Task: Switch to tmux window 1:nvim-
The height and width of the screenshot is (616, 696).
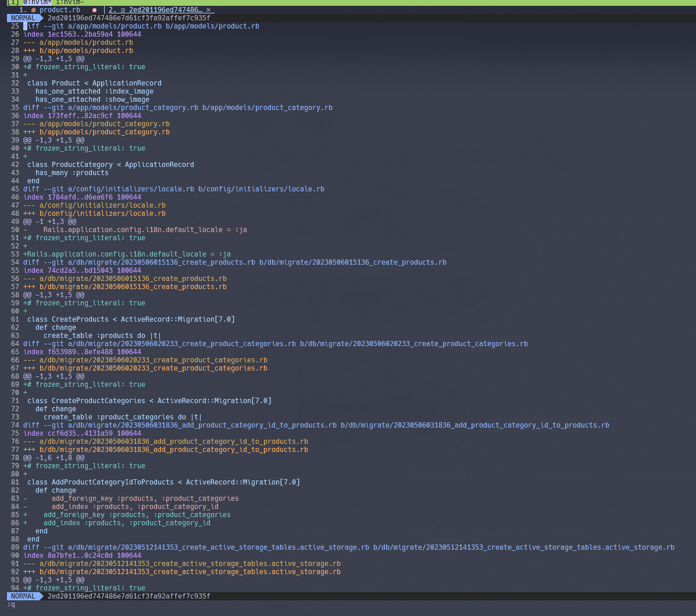Action: pos(70,2)
